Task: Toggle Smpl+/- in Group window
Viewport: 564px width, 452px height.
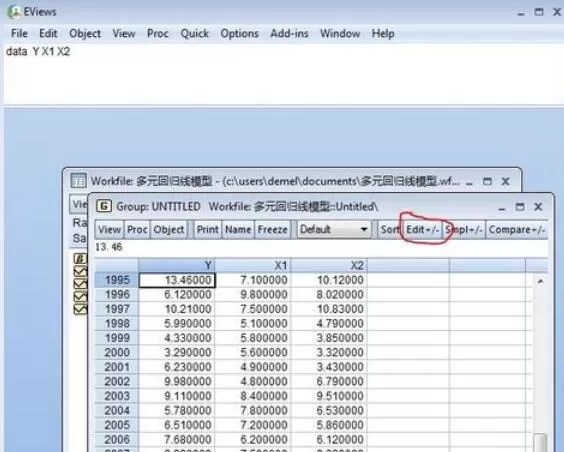Action: click(464, 229)
